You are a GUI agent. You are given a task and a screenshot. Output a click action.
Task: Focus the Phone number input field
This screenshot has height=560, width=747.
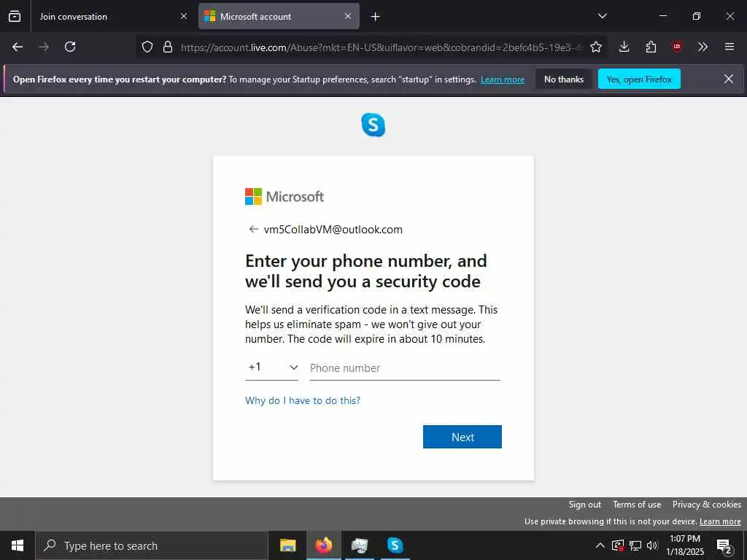[405, 368]
